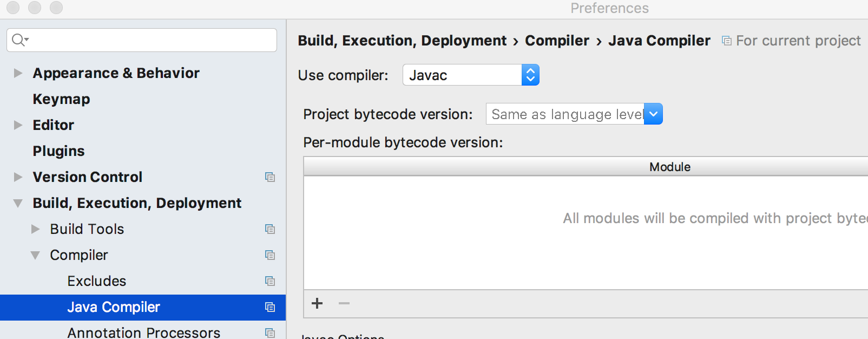Click the project-level icon beside Build Tools
The width and height of the screenshot is (868, 339).
(x=270, y=229)
